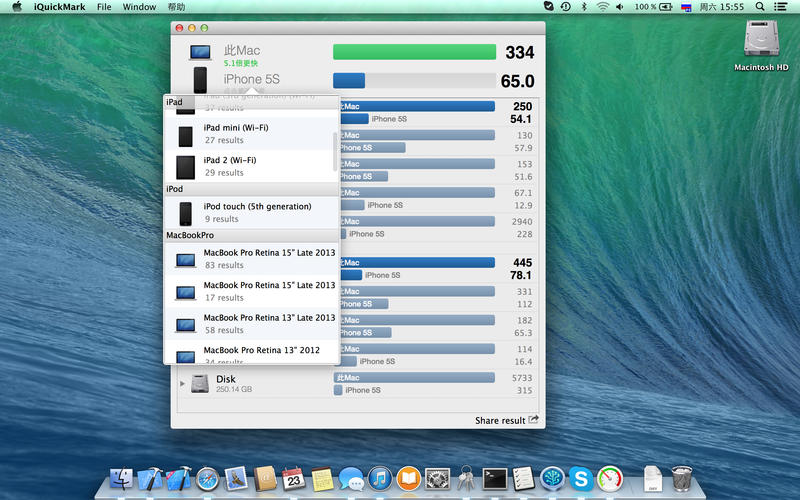Launch the Mail app in Dock
800x500 pixels.
[x=236, y=479]
